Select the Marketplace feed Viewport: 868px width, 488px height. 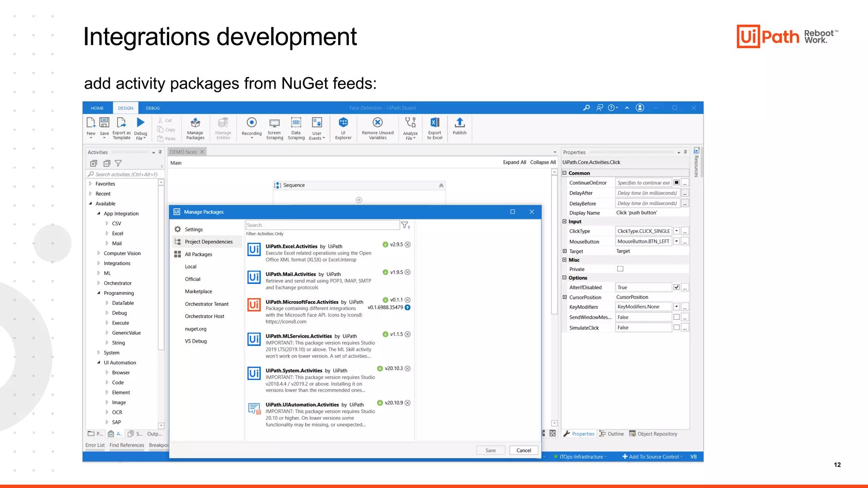198,291
